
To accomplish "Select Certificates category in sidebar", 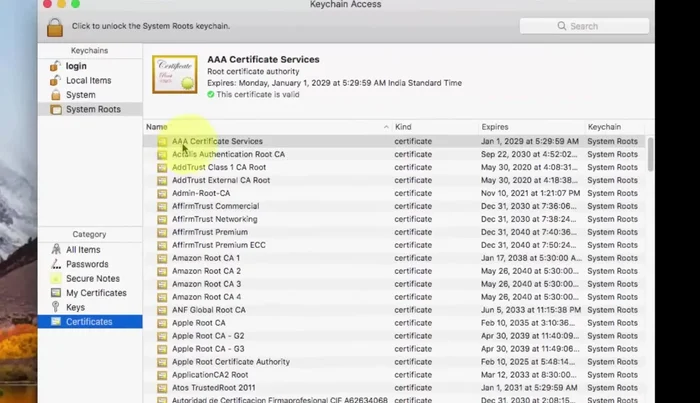I will [89, 322].
